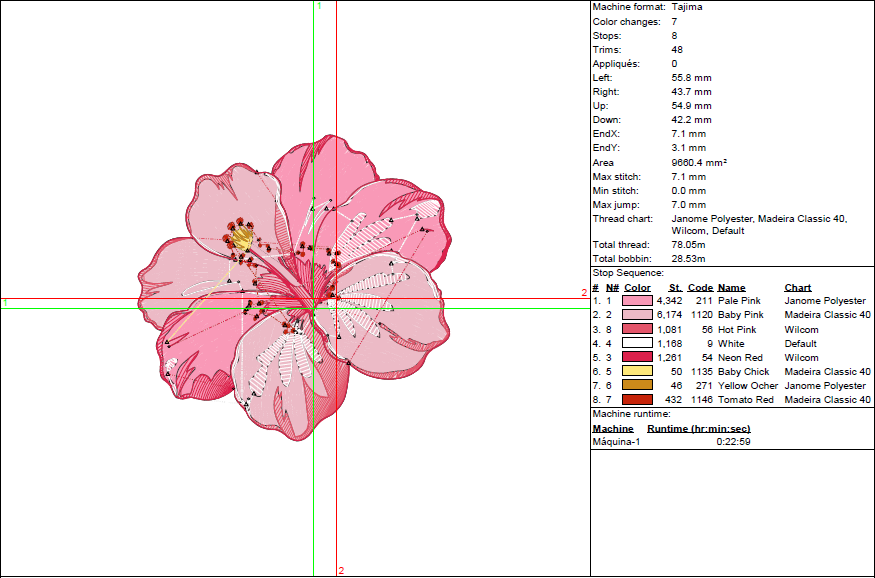
Task: Click the 'Machine' header under runtime
Action: click(612, 429)
